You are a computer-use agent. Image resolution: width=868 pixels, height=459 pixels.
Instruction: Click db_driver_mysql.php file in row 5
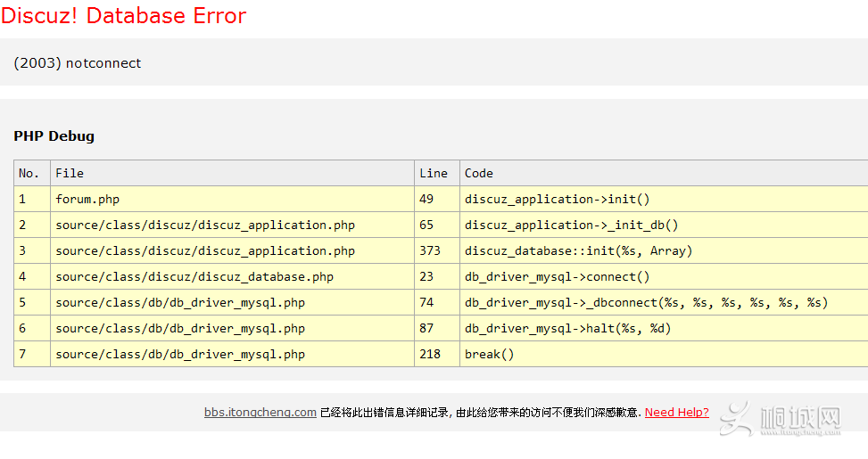[x=233, y=302]
